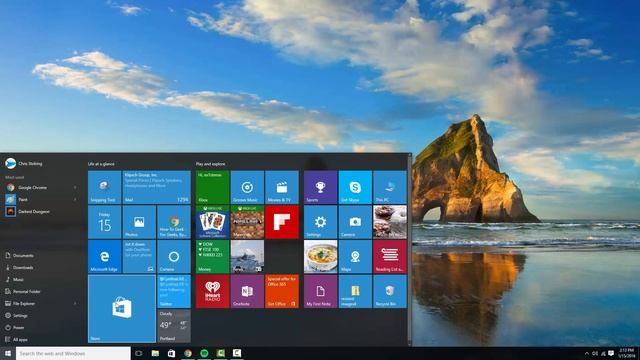
Task: Focus the Search the web and Windows box
Action: click(x=73, y=353)
